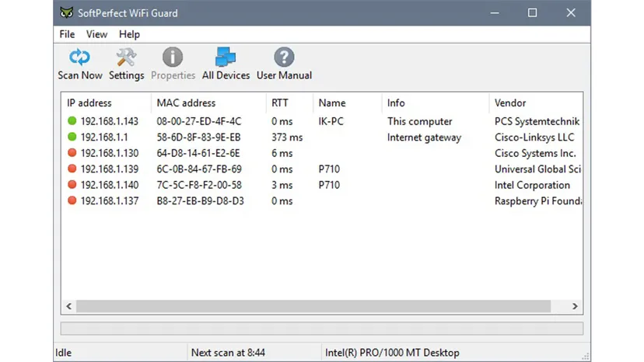Show All Devices from toolbar
The width and height of the screenshot is (644, 362).
click(226, 64)
